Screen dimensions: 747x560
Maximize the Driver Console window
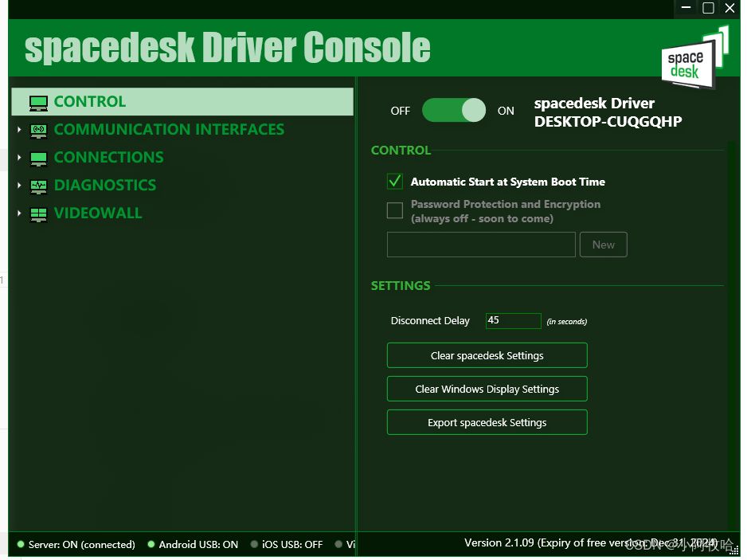point(708,8)
